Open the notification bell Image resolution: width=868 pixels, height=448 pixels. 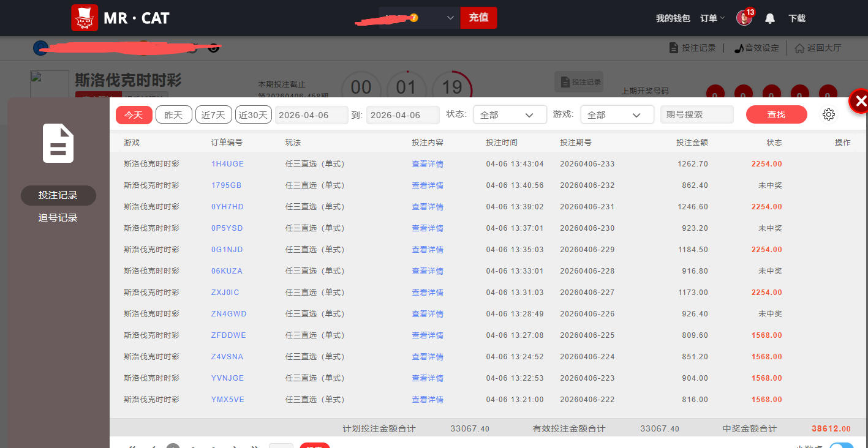click(x=770, y=18)
